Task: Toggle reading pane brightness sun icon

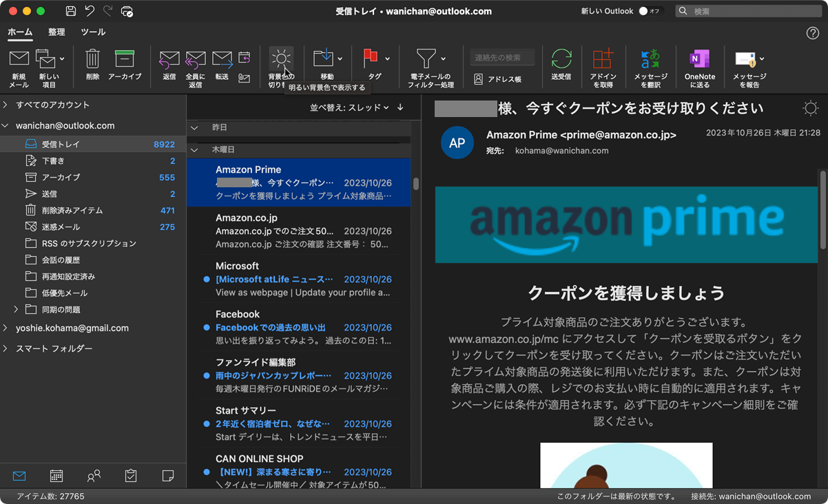Action: 811,109
